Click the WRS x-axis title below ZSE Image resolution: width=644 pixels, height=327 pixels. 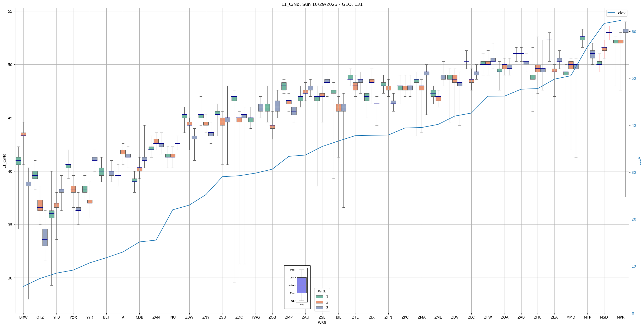[x=322, y=323]
